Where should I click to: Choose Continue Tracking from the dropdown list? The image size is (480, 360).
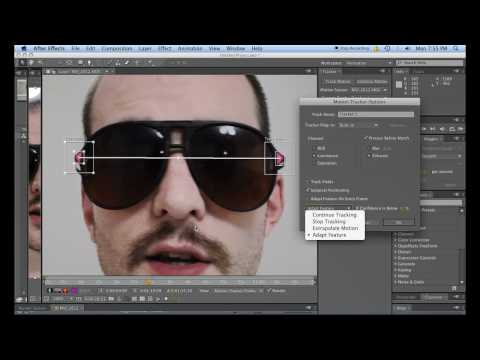click(x=335, y=215)
